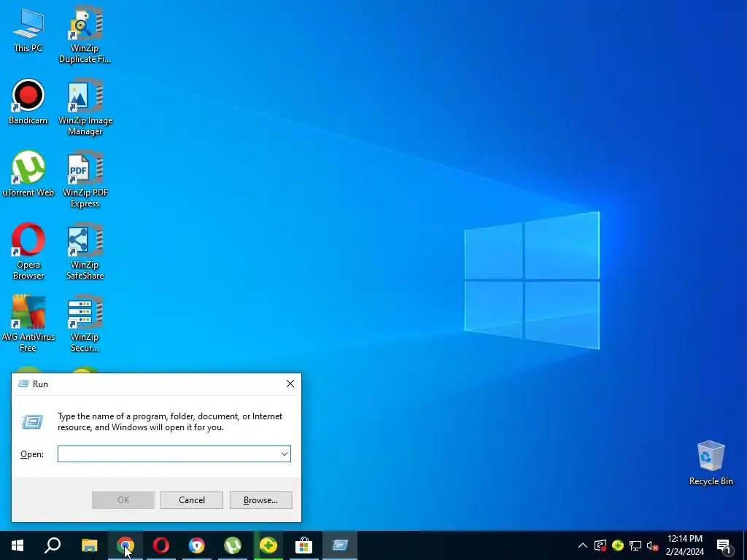This screenshot has height=560, width=747.
Task: Expand the Run Open history dropdown arrow
Action: (x=285, y=454)
